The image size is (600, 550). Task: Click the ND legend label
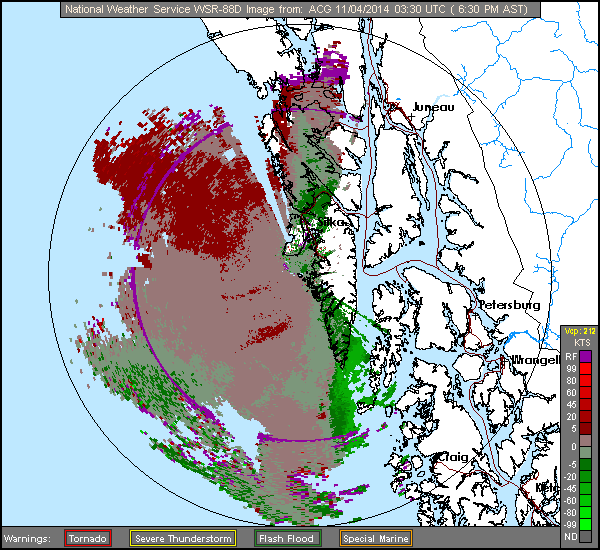(571, 537)
